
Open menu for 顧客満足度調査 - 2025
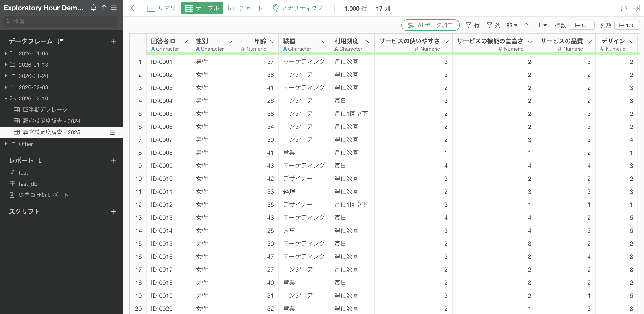coord(112,133)
